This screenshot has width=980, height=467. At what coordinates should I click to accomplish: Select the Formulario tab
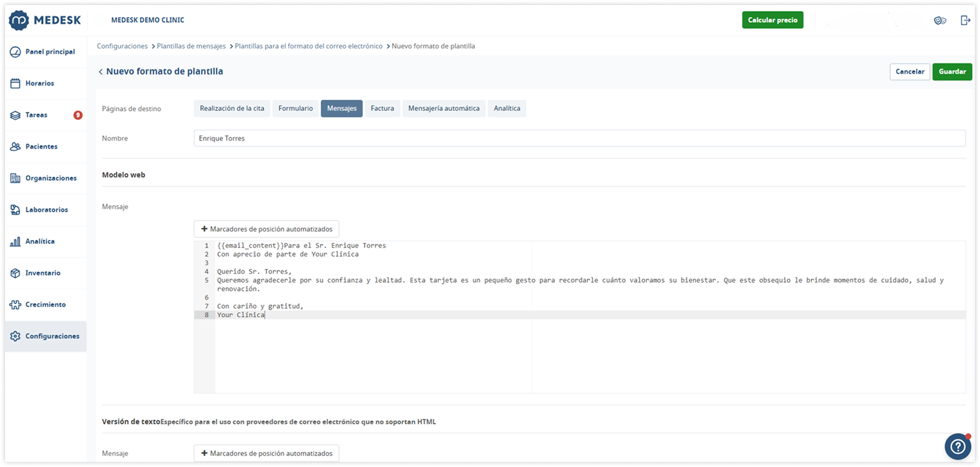pos(295,109)
